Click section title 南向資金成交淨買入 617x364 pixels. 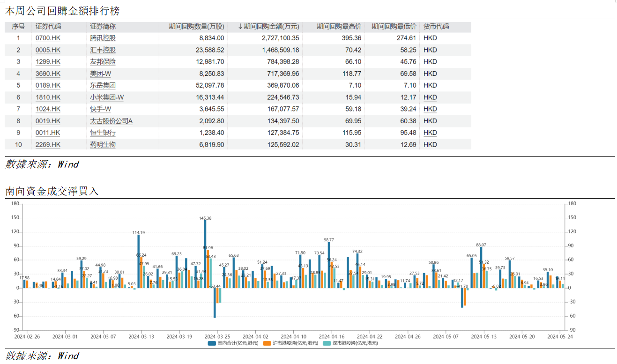click(52, 191)
